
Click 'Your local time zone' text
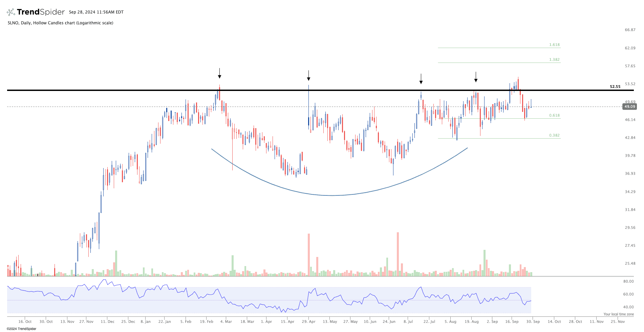[x=618, y=314]
